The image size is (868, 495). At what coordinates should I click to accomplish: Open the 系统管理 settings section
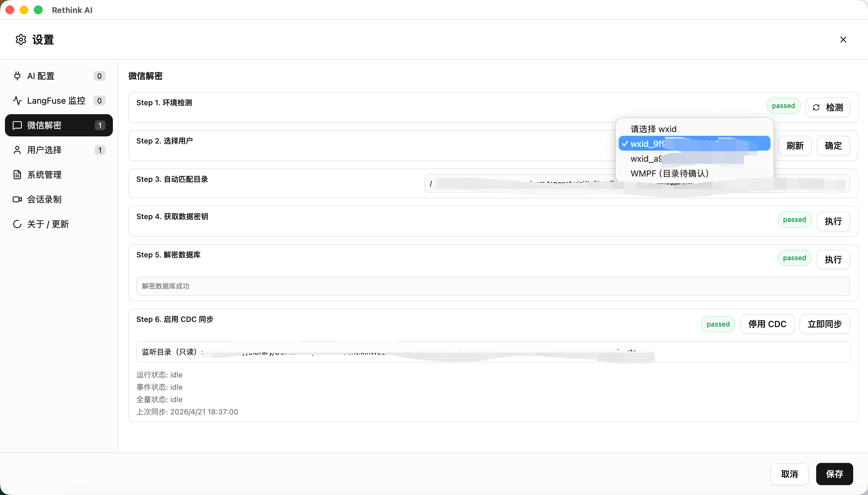point(44,175)
